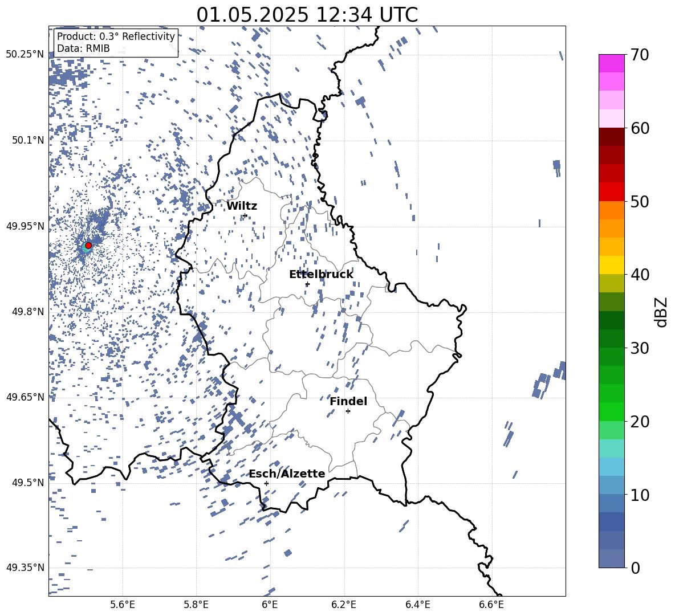Click the 49.5°N latitude label

tap(29, 482)
